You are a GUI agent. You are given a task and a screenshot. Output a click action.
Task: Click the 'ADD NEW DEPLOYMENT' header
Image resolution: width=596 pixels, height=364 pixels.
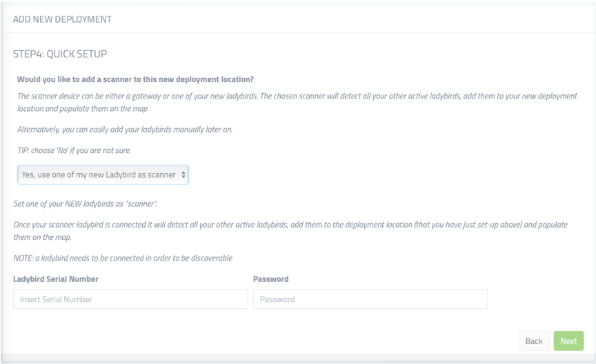coord(57,17)
